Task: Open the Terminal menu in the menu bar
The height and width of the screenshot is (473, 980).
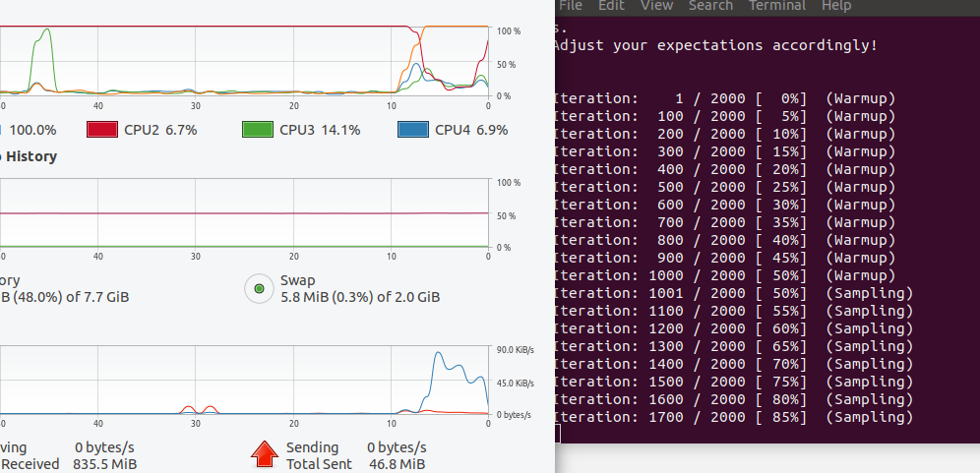Action: coord(776,6)
